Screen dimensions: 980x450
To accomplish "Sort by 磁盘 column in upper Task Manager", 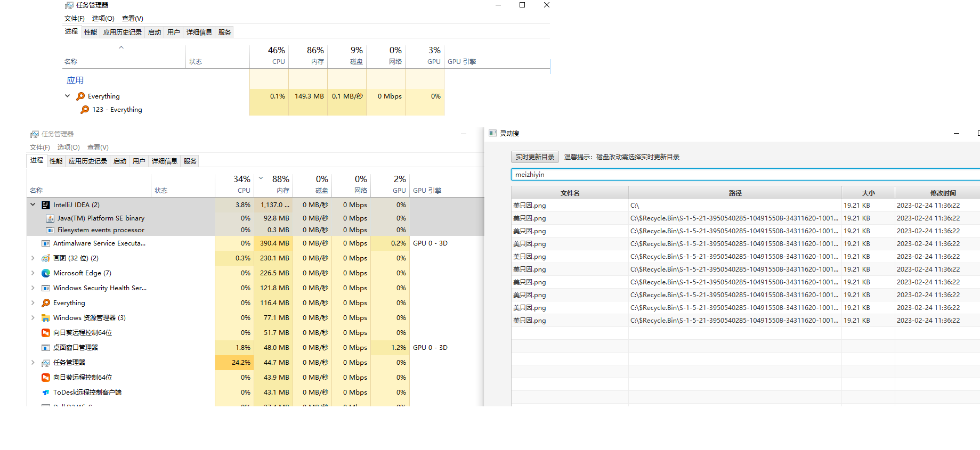I will pyautogui.click(x=347, y=56).
